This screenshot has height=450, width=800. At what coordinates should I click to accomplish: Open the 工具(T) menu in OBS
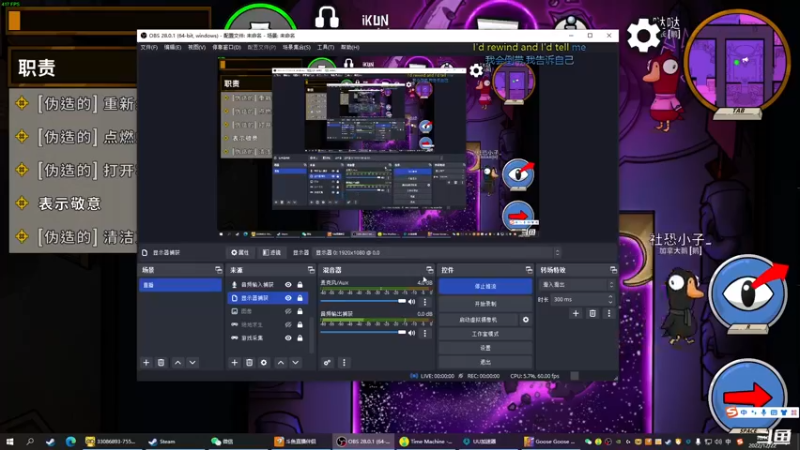(326, 47)
